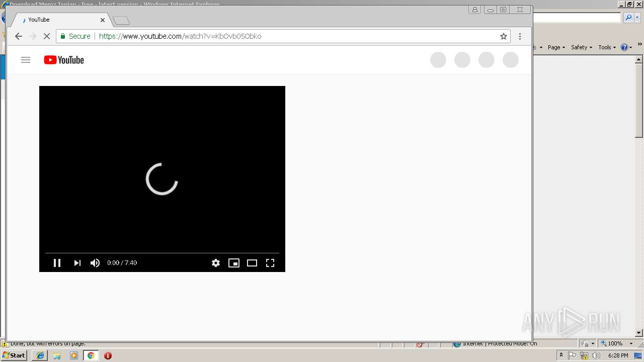Open the Page menu in Internet Explorer
This screenshot has height=362, width=644.
[556, 47]
